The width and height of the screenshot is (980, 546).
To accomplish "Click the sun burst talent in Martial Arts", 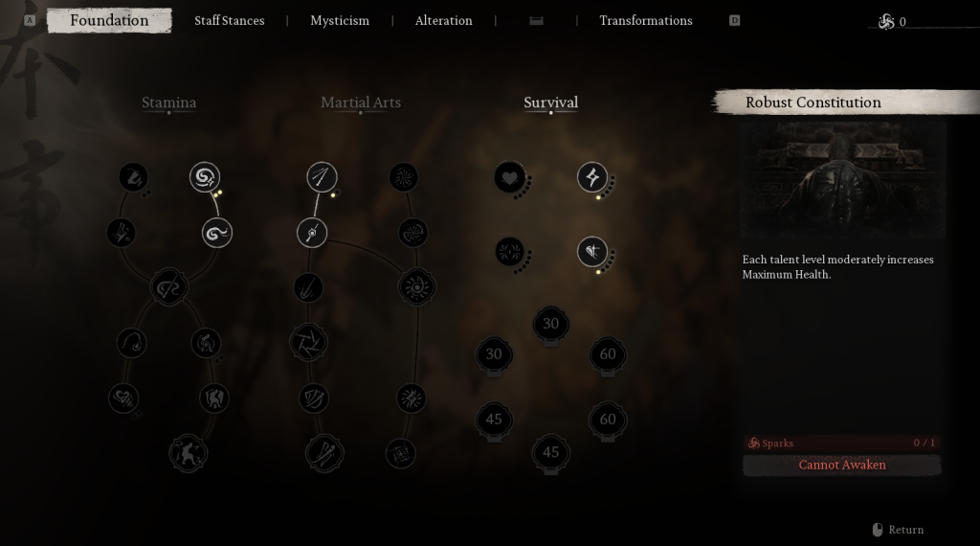I will click(416, 287).
